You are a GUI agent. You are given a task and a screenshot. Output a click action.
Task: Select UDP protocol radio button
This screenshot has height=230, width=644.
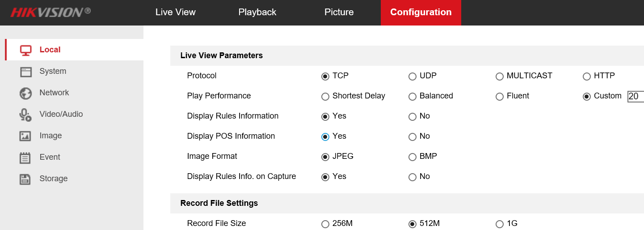point(412,77)
